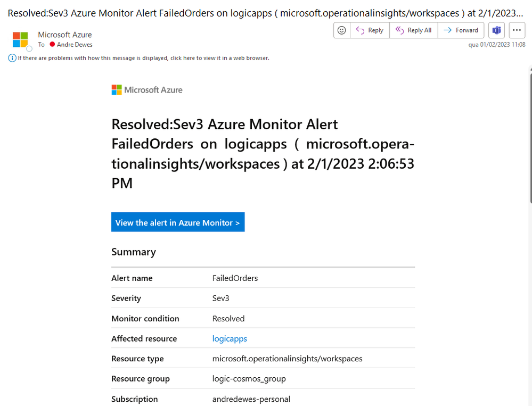Open the more actions ellipsis menu
Image resolution: width=532 pixels, height=406 pixels.
point(517,30)
